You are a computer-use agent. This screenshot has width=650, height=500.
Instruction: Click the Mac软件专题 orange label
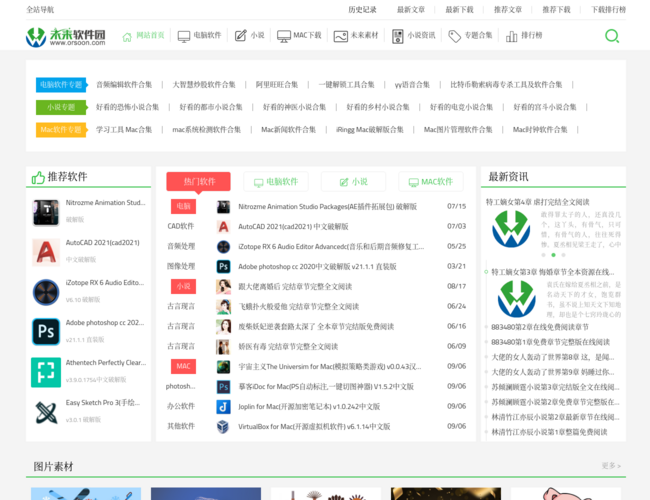(x=61, y=129)
